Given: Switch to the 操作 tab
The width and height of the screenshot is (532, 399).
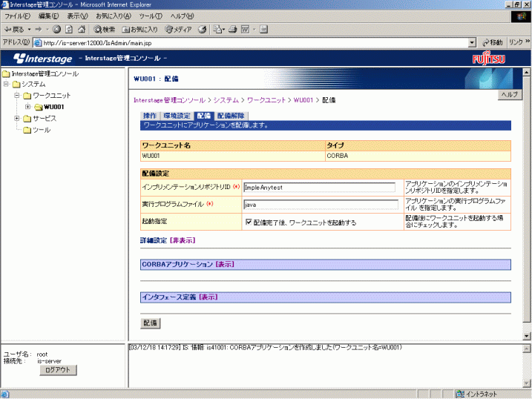Looking at the screenshot, I should 150,116.
